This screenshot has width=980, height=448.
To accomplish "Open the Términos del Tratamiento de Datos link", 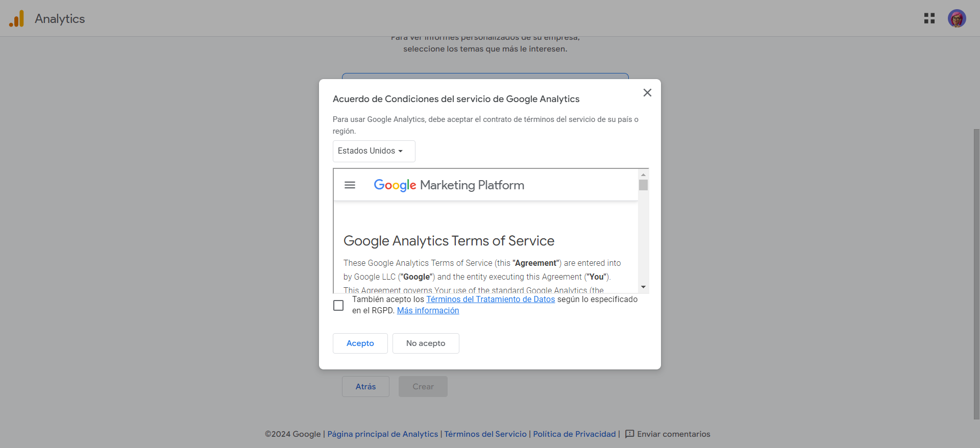I will (x=491, y=299).
